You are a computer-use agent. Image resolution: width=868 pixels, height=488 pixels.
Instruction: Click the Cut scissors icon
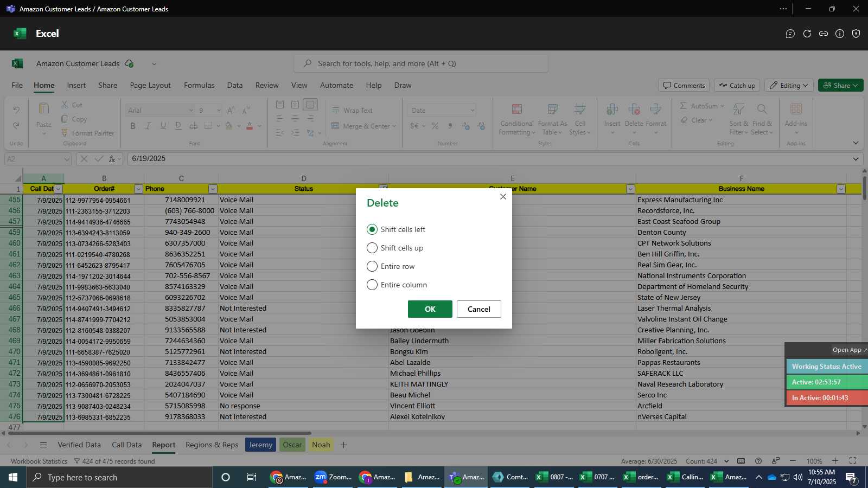point(65,105)
